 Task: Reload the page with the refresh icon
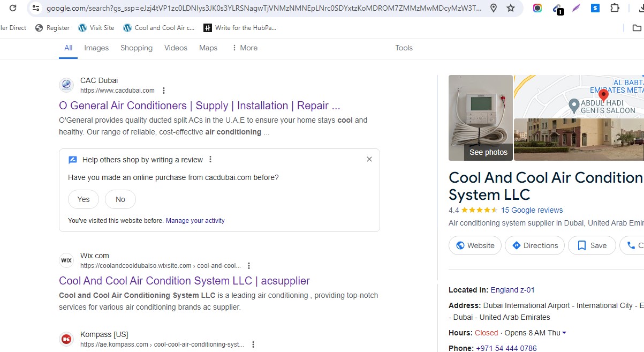[13, 8]
